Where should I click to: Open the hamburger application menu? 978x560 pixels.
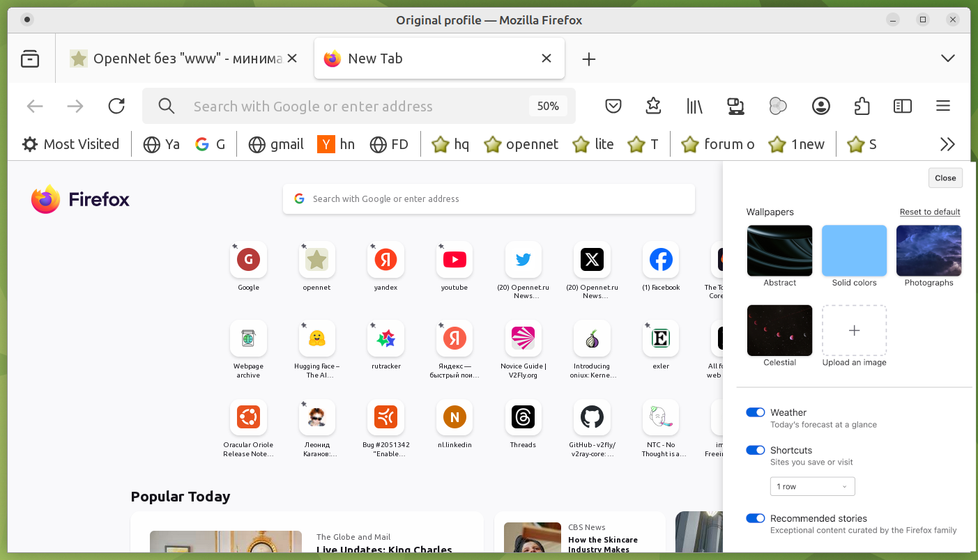tap(943, 106)
